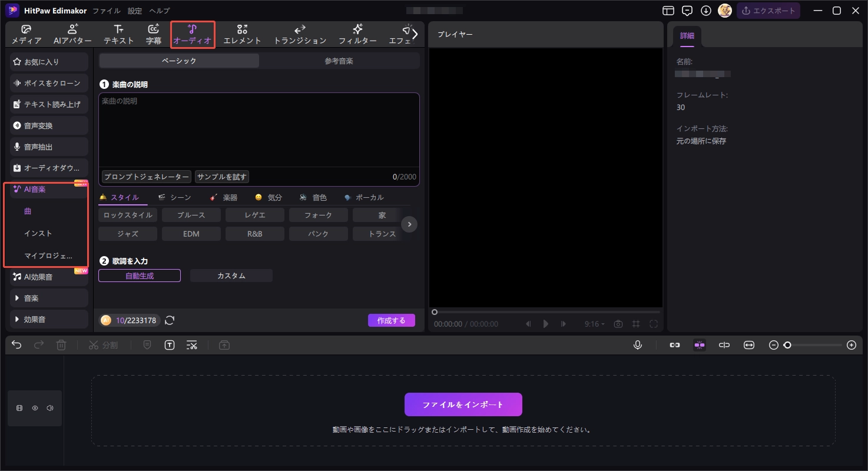The width and height of the screenshot is (868, 471).
Task: Open the フィルター filters tab
Action: point(357,35)
